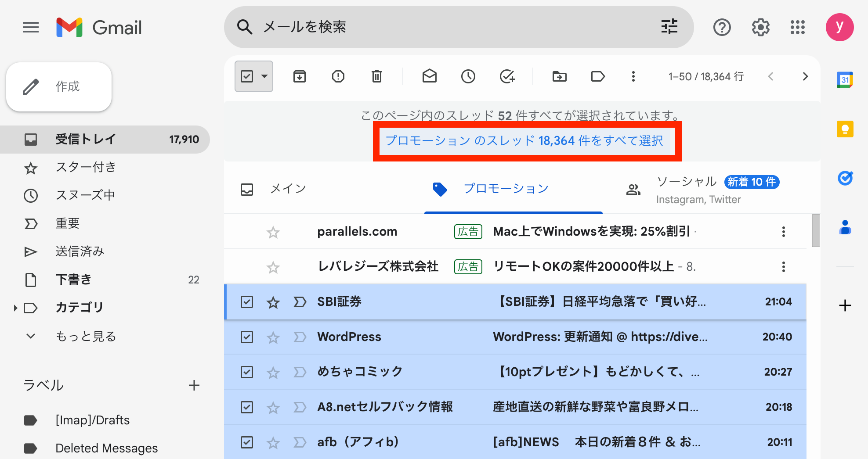This screenshot has width=868, height=459.
Task: Archive the selected threads
Action: (x=300, y=76)
